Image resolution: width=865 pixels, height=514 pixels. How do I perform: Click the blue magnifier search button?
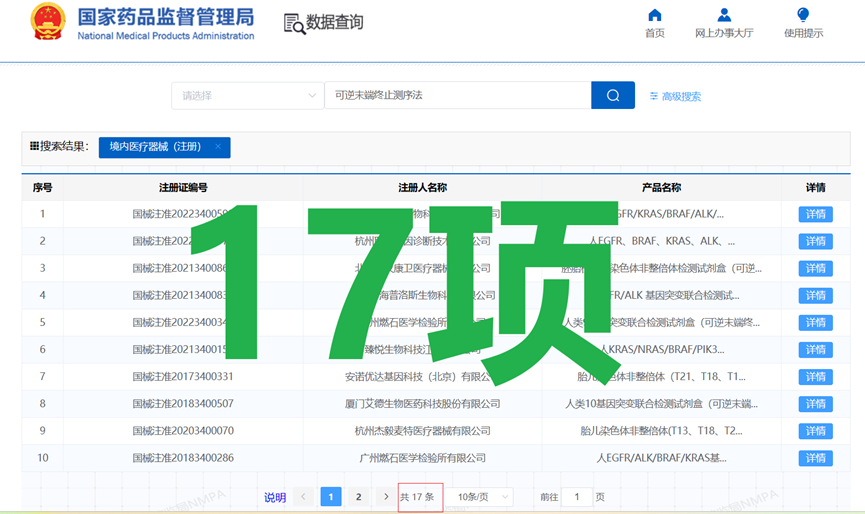(x=612, y=95)
